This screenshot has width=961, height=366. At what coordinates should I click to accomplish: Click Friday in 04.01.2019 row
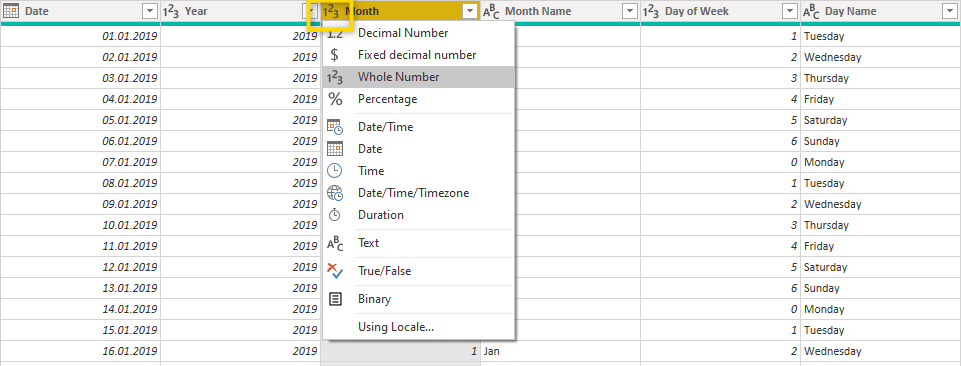pos(881,99)
